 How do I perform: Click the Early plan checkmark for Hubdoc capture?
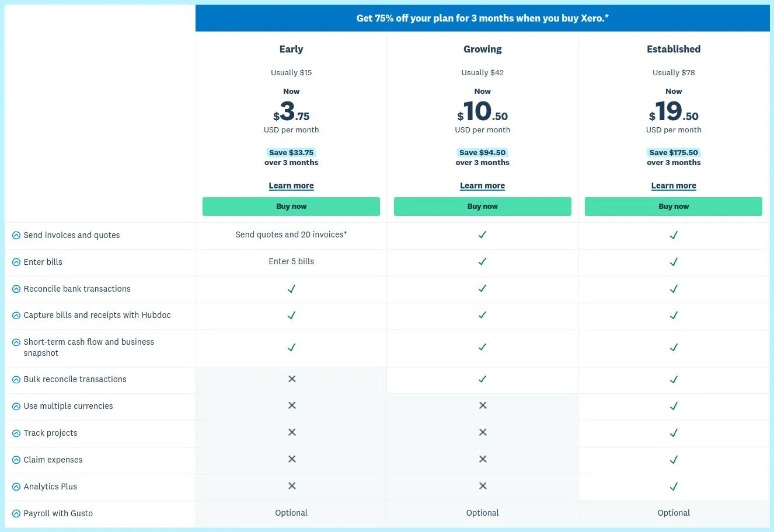pos(291,316)
